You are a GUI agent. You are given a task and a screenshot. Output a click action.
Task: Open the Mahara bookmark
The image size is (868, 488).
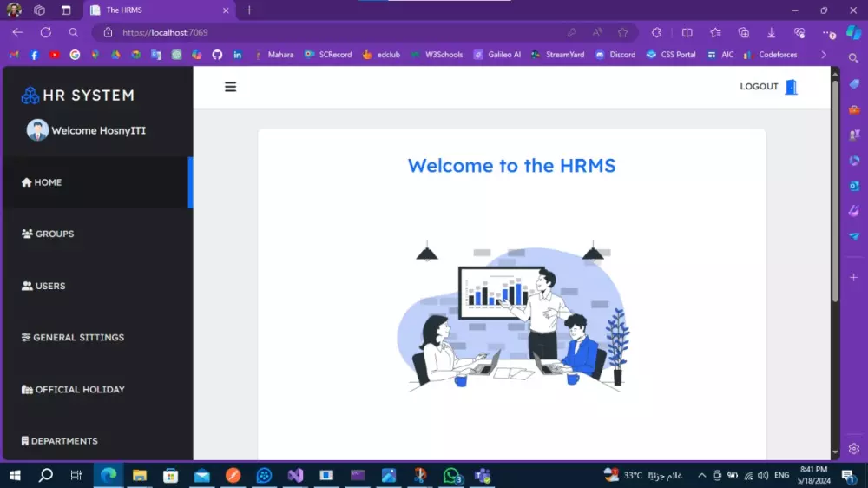pyautogui.click(x=274, y=55)
